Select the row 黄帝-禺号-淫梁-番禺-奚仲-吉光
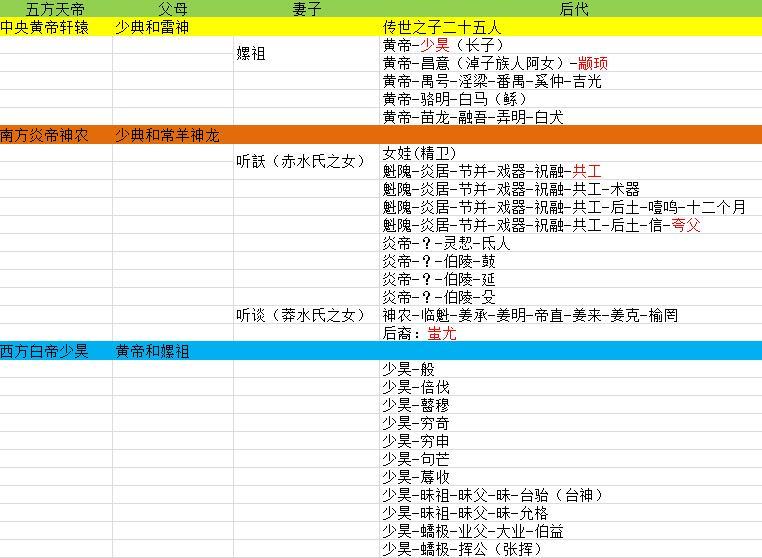The width and height of the screenshot is (762, 558). click(x=571, y=81)
